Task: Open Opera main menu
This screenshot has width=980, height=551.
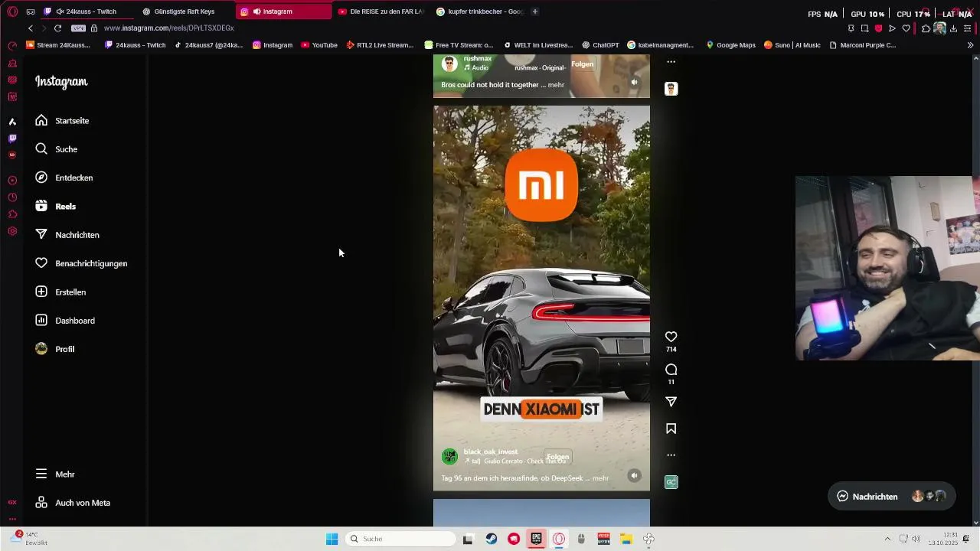Action: point(12,11)
